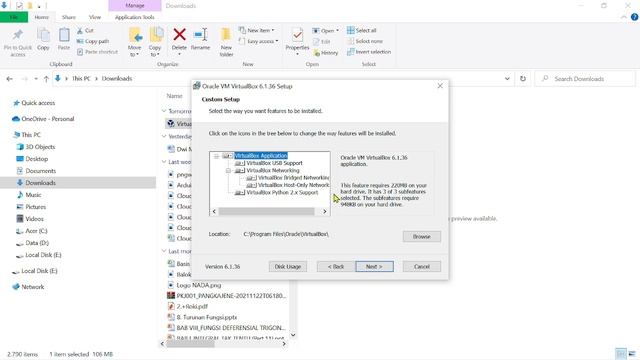The width and height of the screenshot is (640, 360).
Task: Click Select none in ribbon
Action: pos(365,41)
